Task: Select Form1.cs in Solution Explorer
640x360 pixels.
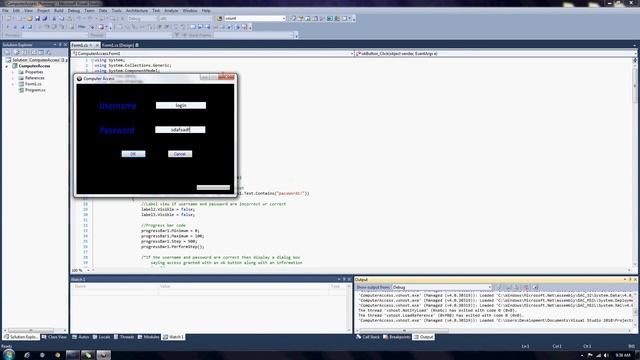Action: click(33, 84)
